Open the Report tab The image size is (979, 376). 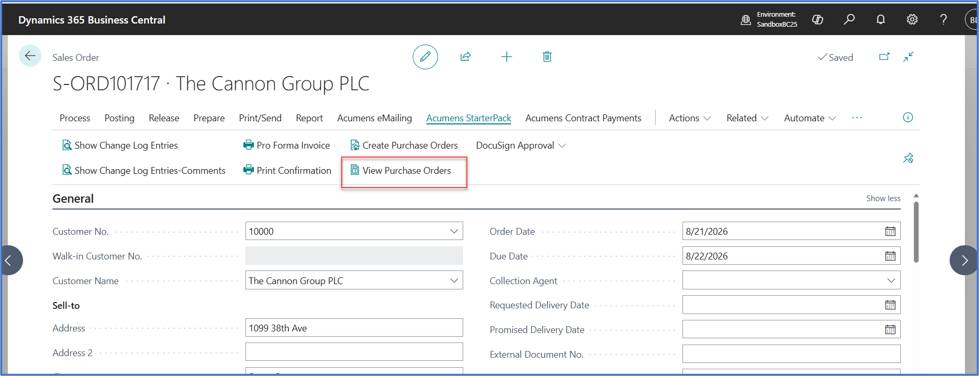[310, 117]
